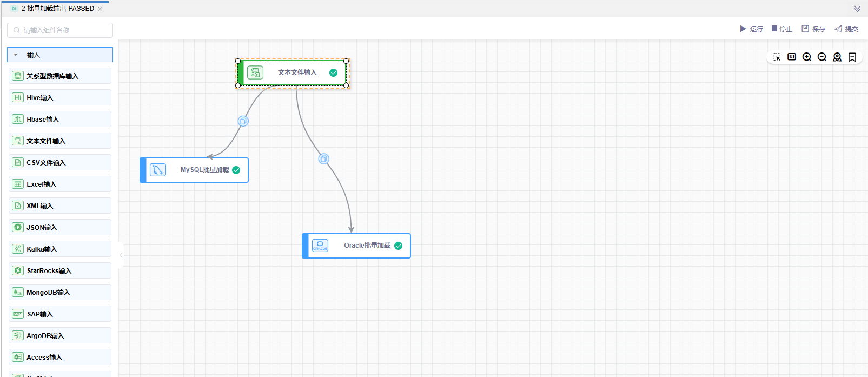Close the 2-批量加载输出-PASSED tab

100,9
